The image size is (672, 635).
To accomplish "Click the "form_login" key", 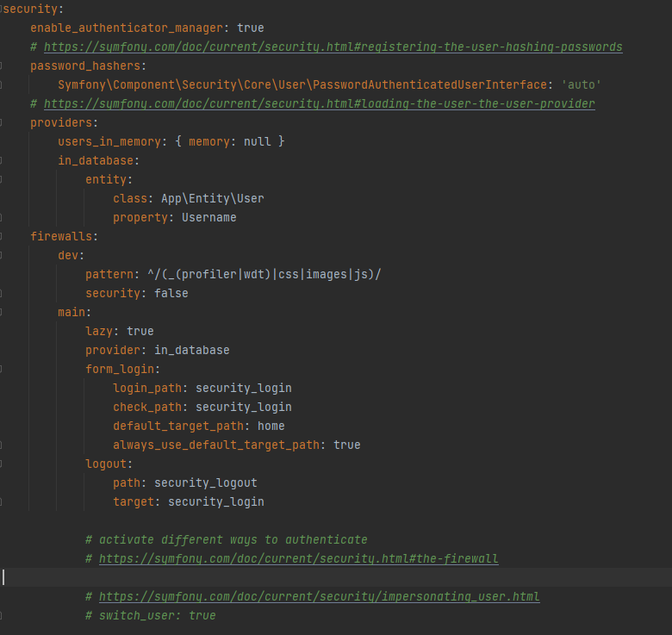I will point(120,369).
